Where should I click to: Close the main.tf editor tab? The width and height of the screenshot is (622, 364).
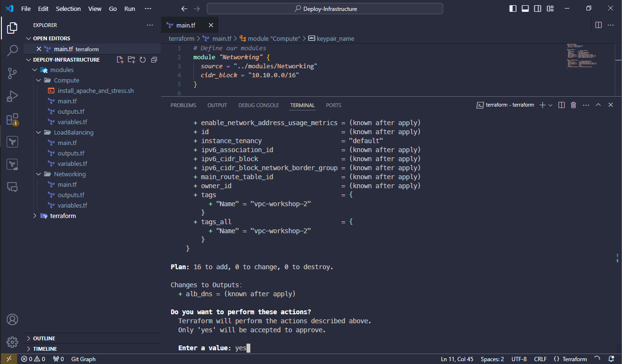[x=211, y=25]
